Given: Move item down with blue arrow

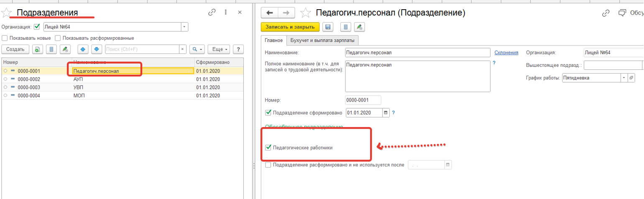Looking at the screenshot, I should [97, 49].
